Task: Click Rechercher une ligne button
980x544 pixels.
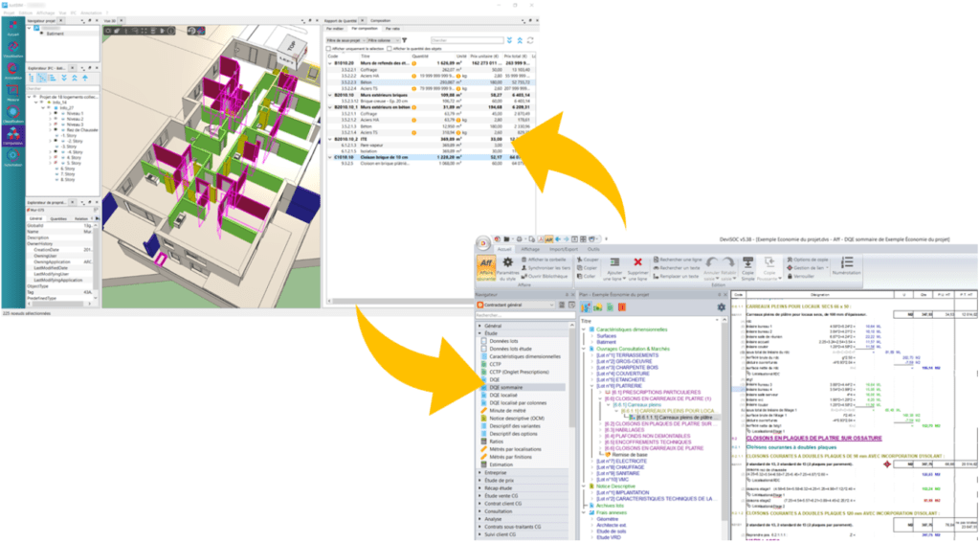Action: 678,260
